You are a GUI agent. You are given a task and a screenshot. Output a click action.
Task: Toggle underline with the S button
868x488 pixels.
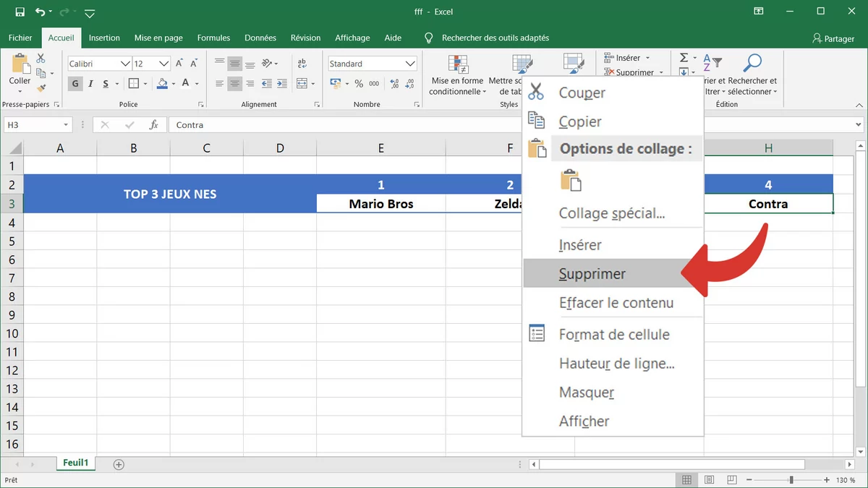pyautogui.click(x=106, y=84)
